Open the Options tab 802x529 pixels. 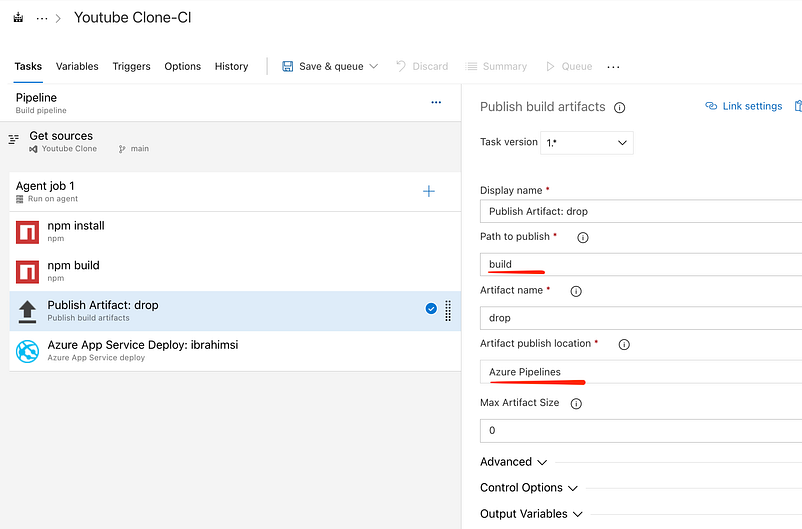pyautogui.click(x=183, y=67)
